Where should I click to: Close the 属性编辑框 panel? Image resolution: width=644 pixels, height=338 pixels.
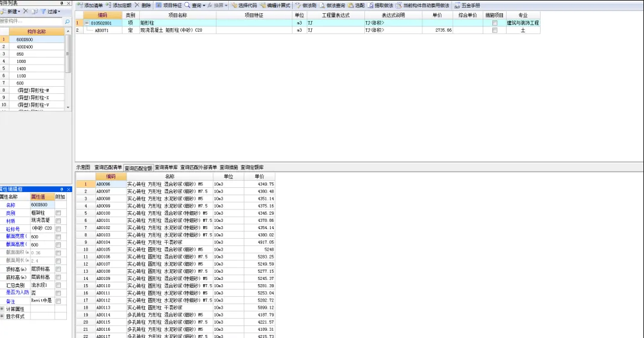[69, 189]
